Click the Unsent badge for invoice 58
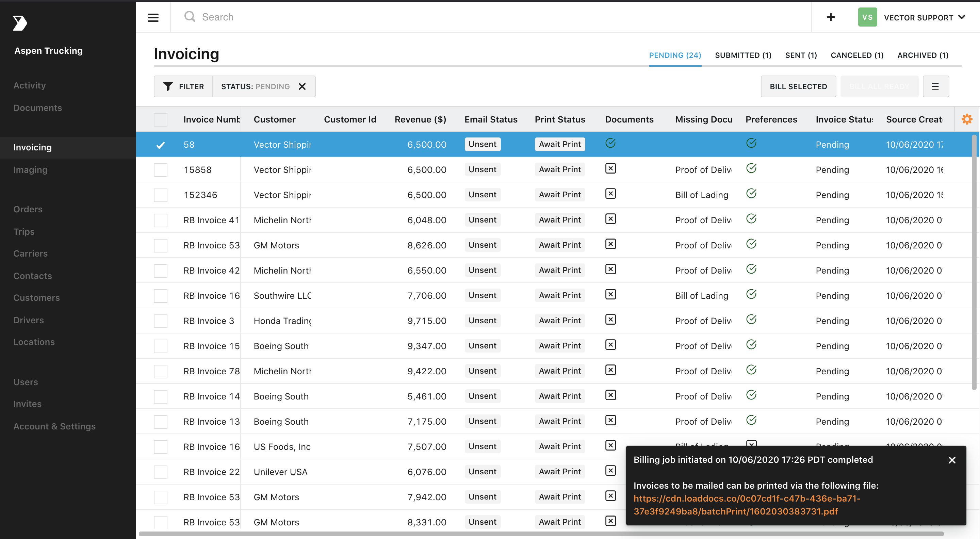The height and width of the screenshot is (539, 980). coord(482,144)
